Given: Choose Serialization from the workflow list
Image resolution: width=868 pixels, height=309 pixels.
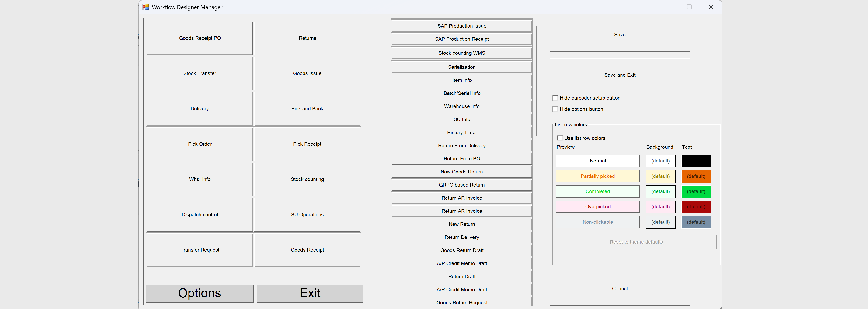Looking at the screenshot, I should pyautogui.click(x=462, y=67).
